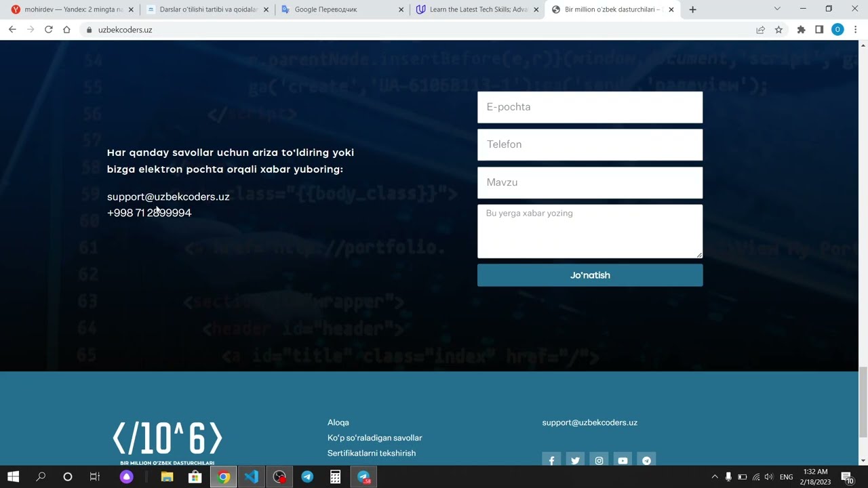The width and height of the screenshot is (868, 488).
Task: Share this page via address bar icon
Action: [x=760, y=30]
